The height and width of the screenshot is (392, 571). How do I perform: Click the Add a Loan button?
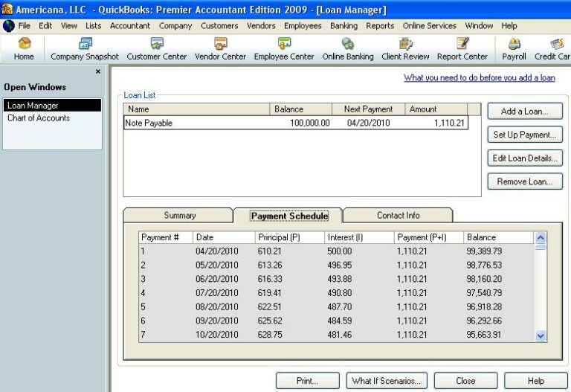tap(525, 112)
